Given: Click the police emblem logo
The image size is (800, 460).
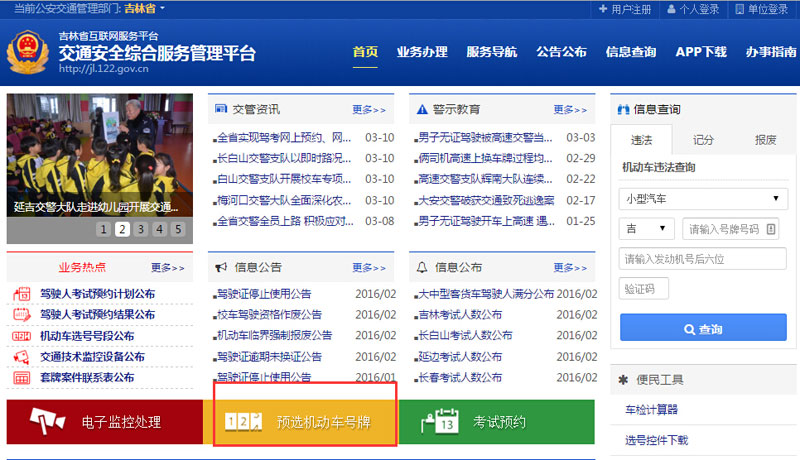Looking at the screenshot, I should click(28, 53).
